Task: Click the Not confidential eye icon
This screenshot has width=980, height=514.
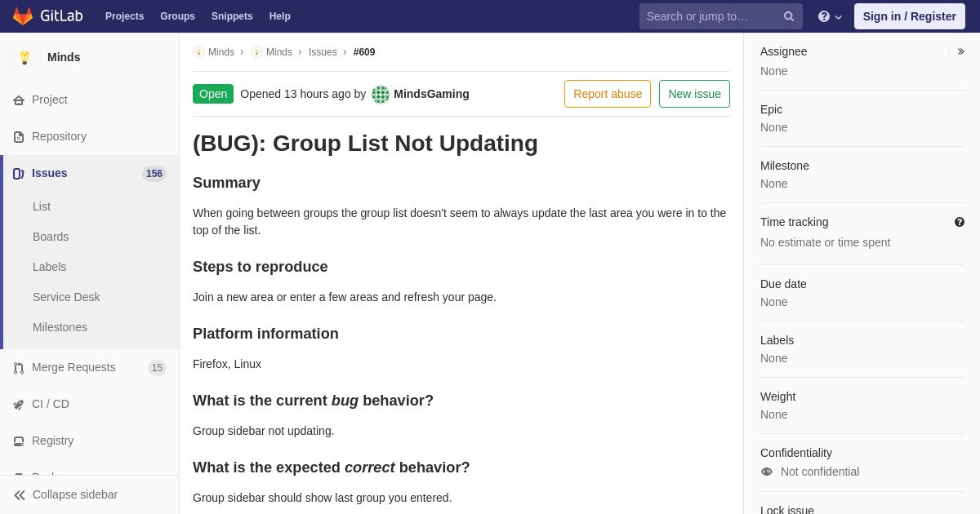Action: click(767, 472)
